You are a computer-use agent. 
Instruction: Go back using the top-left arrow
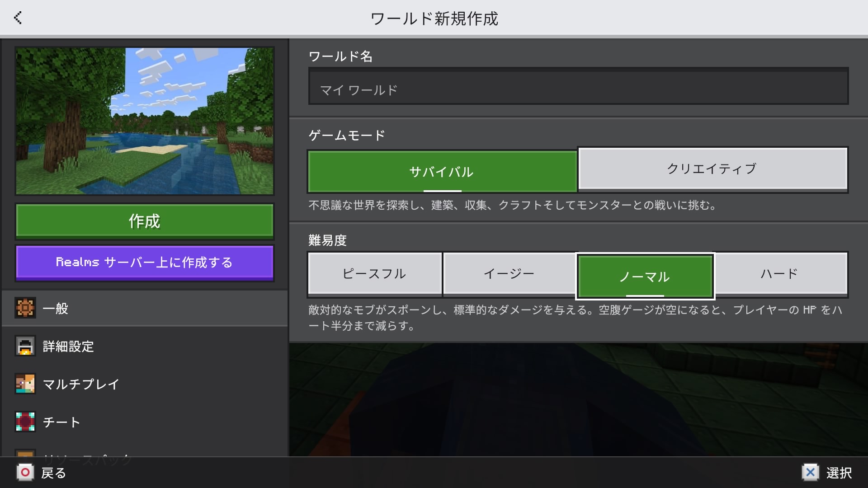click(x=18, y=18)
